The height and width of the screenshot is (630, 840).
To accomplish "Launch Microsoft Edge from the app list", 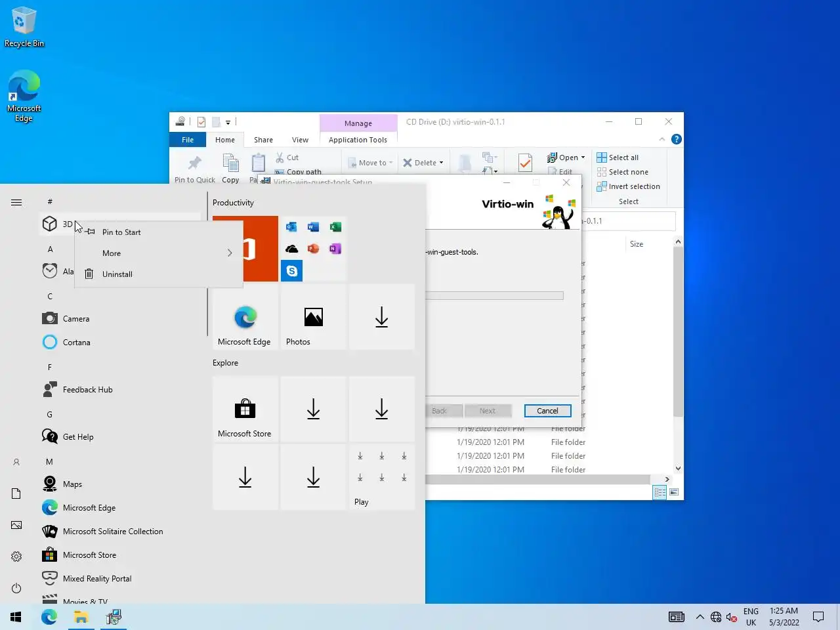I will click(x=121, y=508).
